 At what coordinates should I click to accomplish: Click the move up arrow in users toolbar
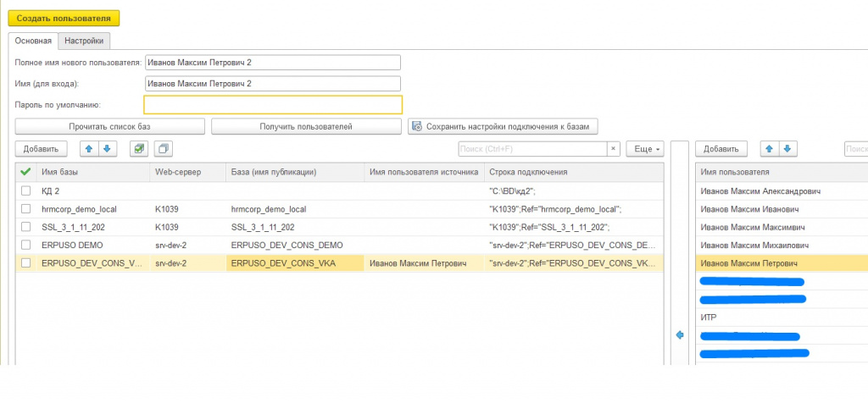[770, 149]
